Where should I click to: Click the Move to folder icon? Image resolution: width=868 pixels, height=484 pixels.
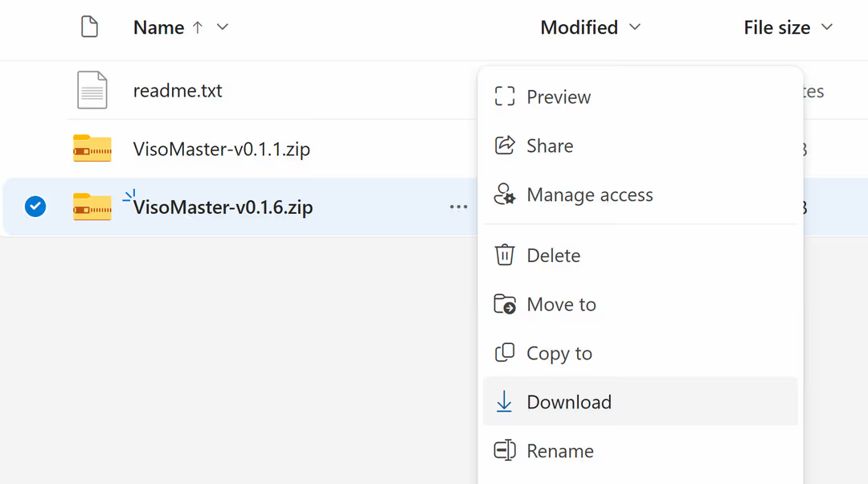coord(504,304)
